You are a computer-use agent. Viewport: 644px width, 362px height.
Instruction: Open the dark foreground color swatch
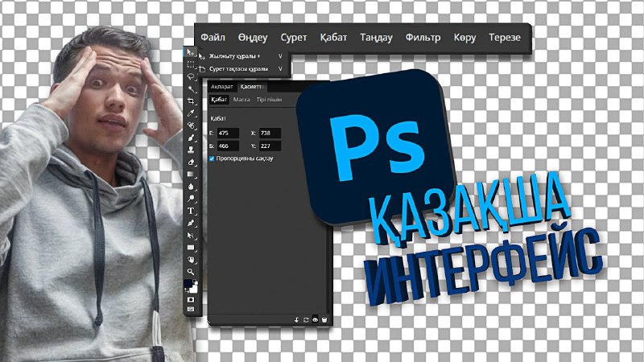pyautogui.click(x=188, y=283)
